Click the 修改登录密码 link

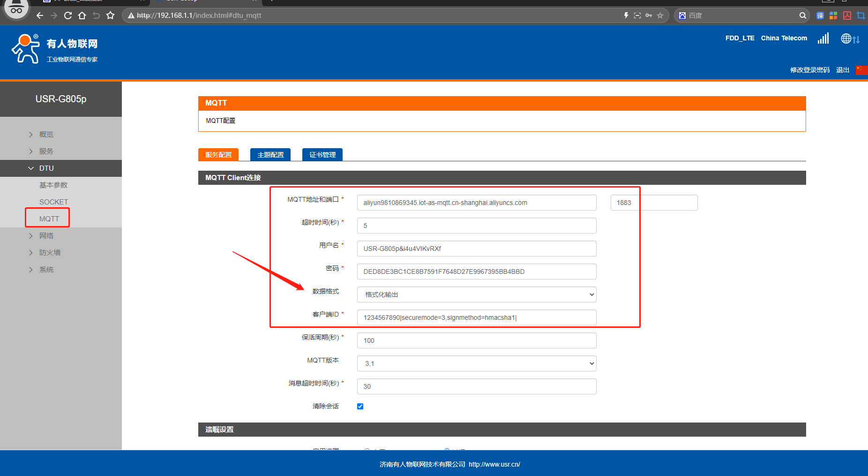809,70
